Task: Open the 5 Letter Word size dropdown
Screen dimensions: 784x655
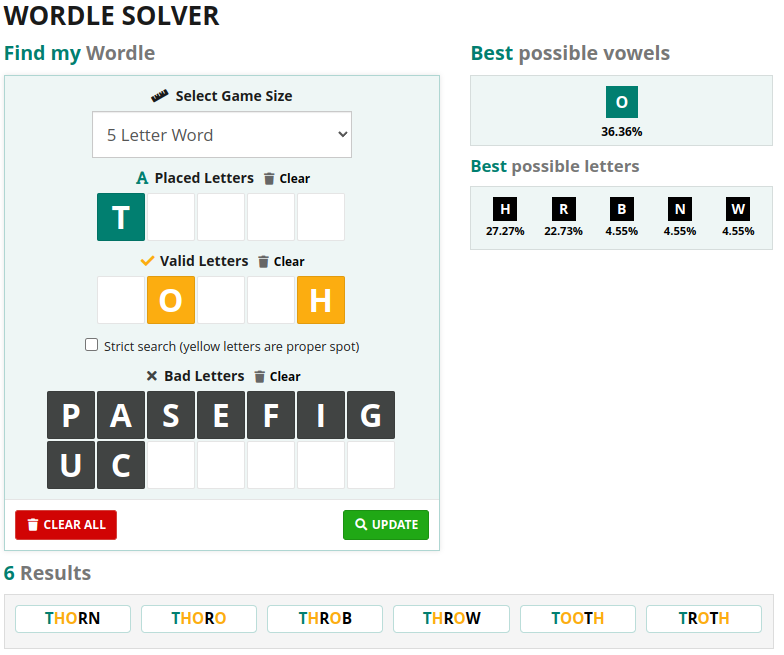Action: [x=222, y=134]
